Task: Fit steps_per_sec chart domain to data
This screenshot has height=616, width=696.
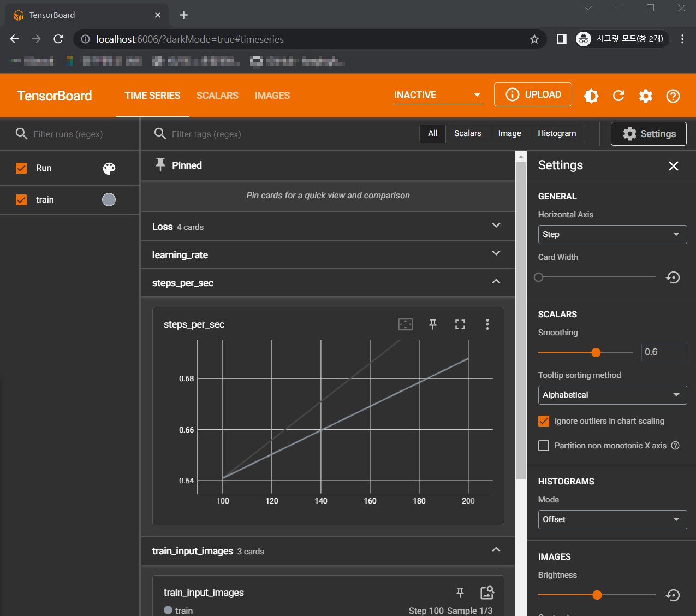Action: [x=406, y=324]
